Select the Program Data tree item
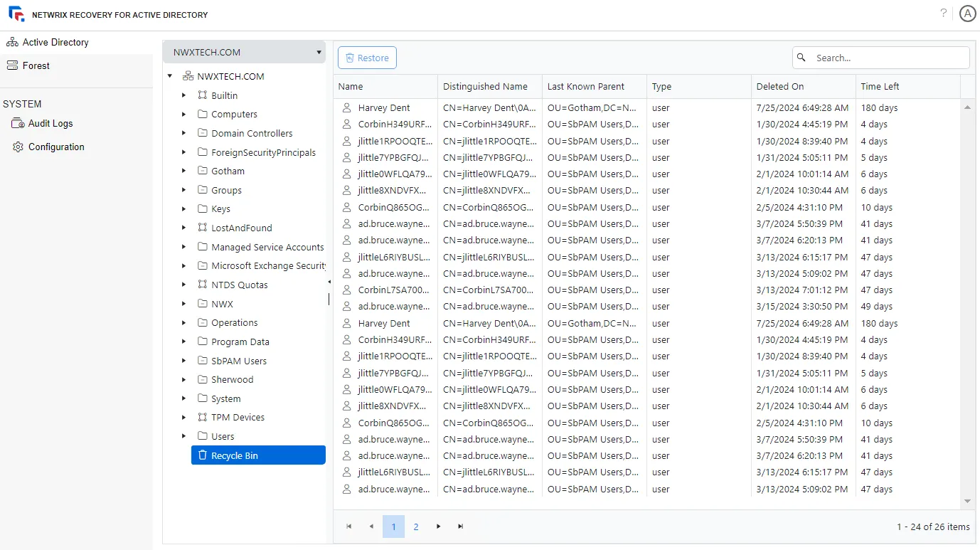Screen dimensions: 980x550 (240, 342)
